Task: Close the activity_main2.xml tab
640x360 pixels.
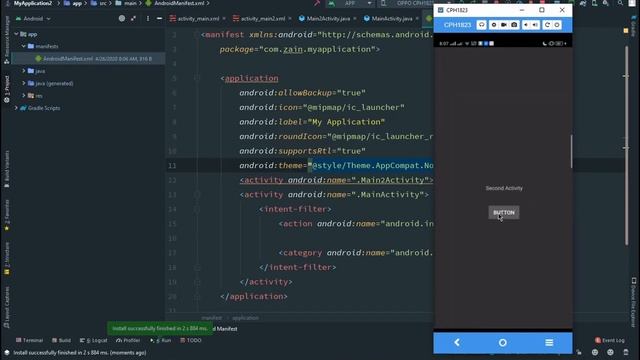Action: pos(290,18)
